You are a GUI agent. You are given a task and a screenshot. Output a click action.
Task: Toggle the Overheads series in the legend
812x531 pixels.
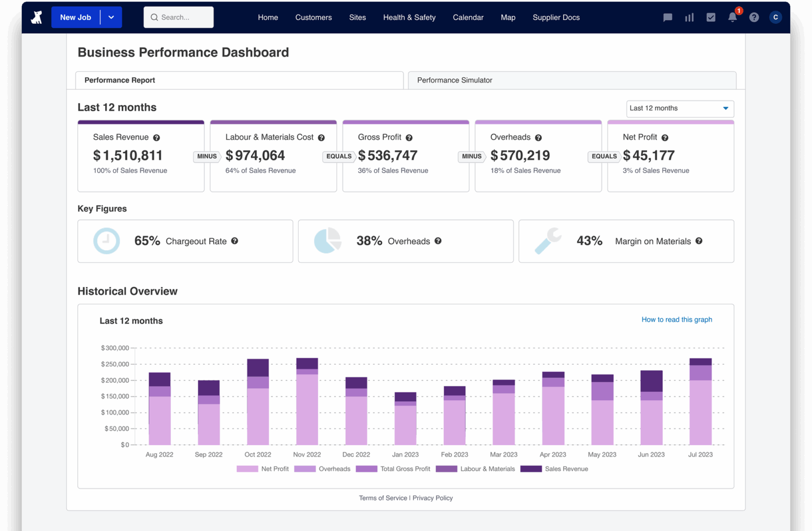305,469
